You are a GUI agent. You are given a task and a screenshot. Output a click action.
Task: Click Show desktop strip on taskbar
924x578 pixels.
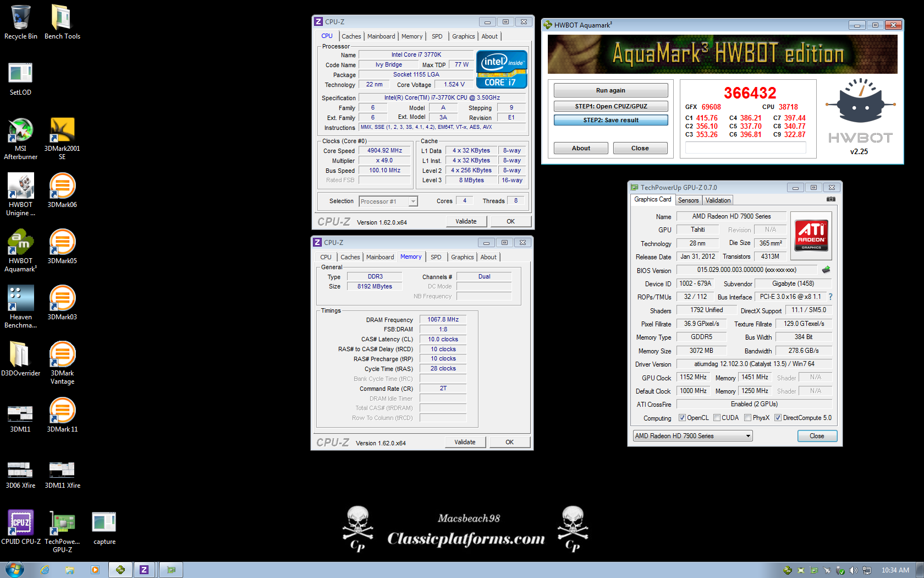click(x=920, y=570)
